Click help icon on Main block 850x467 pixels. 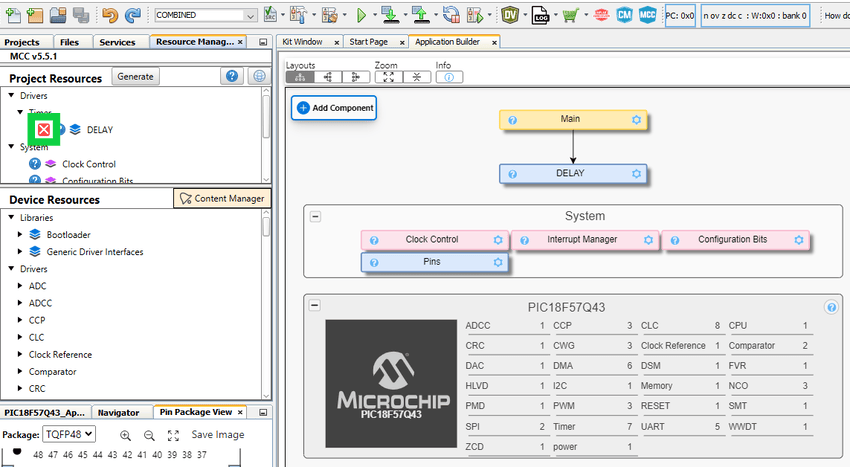(512, 120)
